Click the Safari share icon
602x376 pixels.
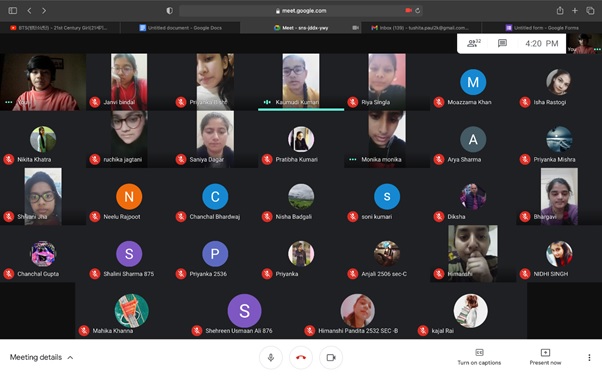[x=560, y=11]
